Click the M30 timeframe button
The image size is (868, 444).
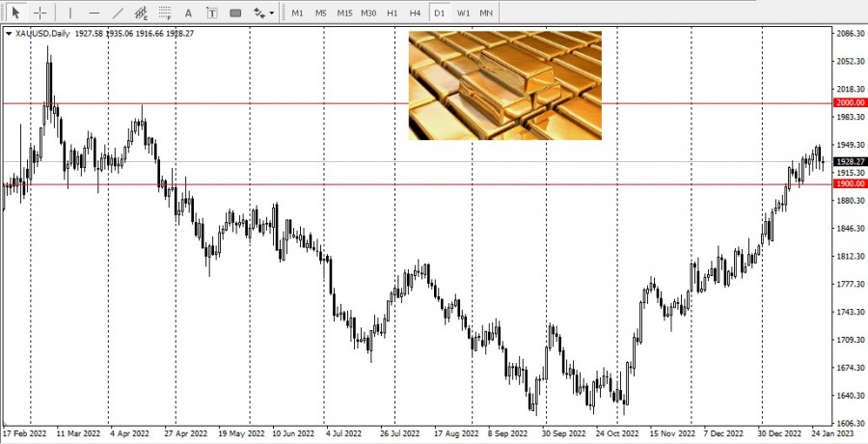[x=368, y=13]
